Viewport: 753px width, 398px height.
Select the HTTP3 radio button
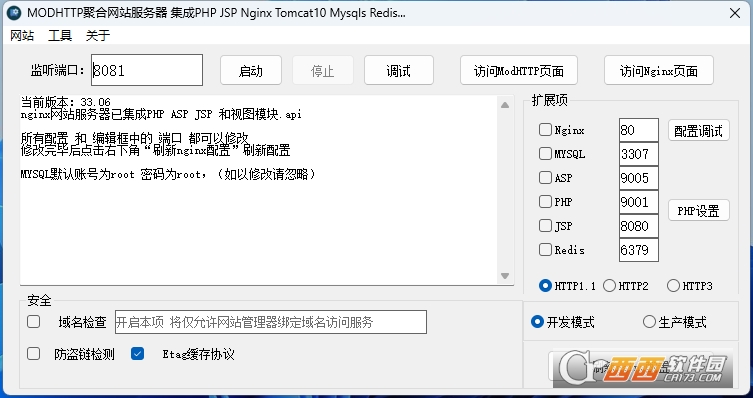(x=673, y=286)
